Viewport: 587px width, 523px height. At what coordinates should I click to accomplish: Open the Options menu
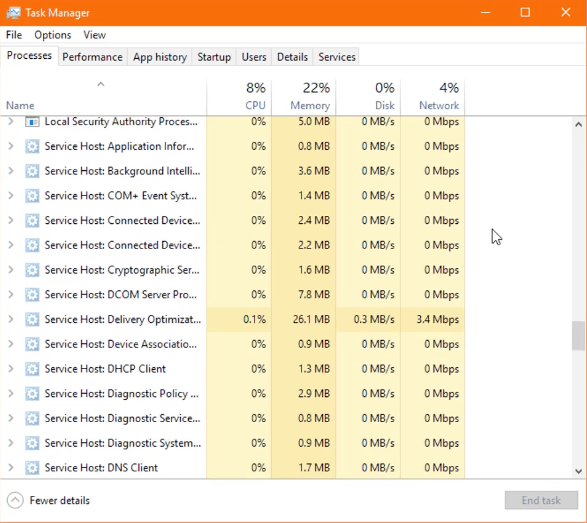52,35
